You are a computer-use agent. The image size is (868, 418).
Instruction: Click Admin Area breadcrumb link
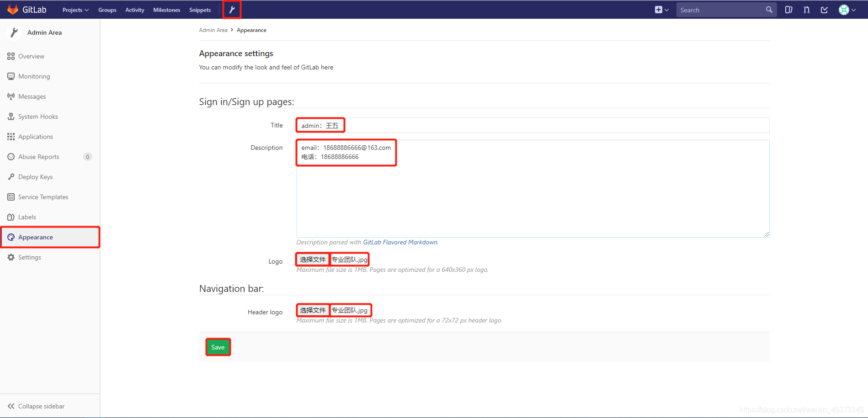213,30
